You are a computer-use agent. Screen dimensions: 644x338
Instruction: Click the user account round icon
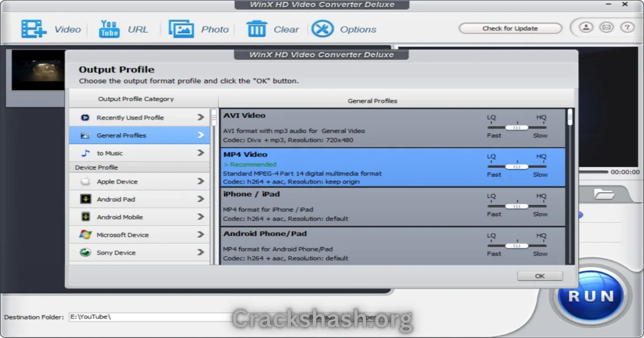586,27
